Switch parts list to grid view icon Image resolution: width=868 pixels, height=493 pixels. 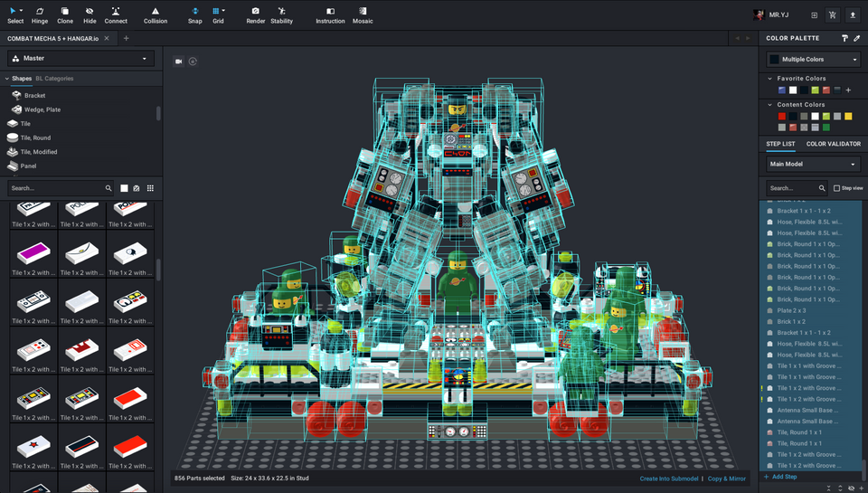150,188
